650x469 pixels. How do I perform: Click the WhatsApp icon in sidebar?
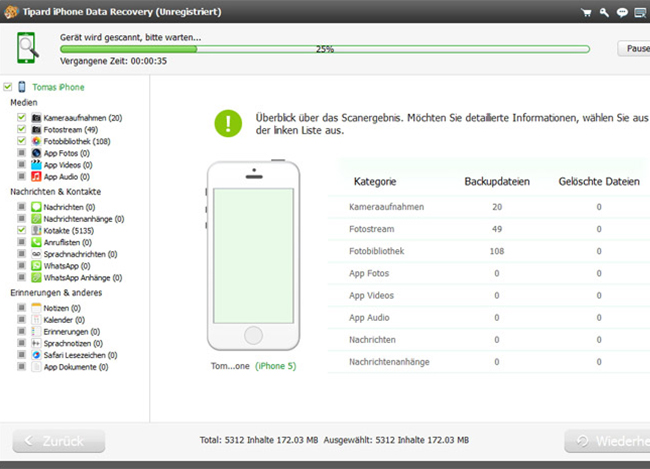(x=36, y=266)
